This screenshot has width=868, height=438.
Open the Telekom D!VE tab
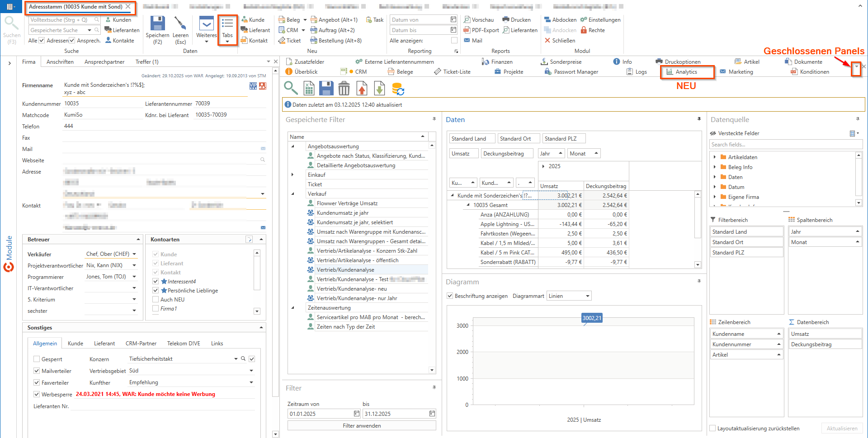[x=184, y=343]
